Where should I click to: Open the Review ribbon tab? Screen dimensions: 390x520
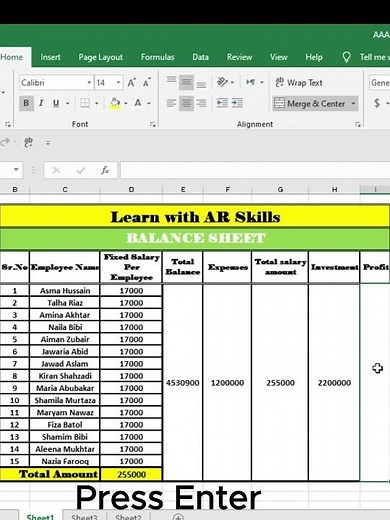point(239,57)
